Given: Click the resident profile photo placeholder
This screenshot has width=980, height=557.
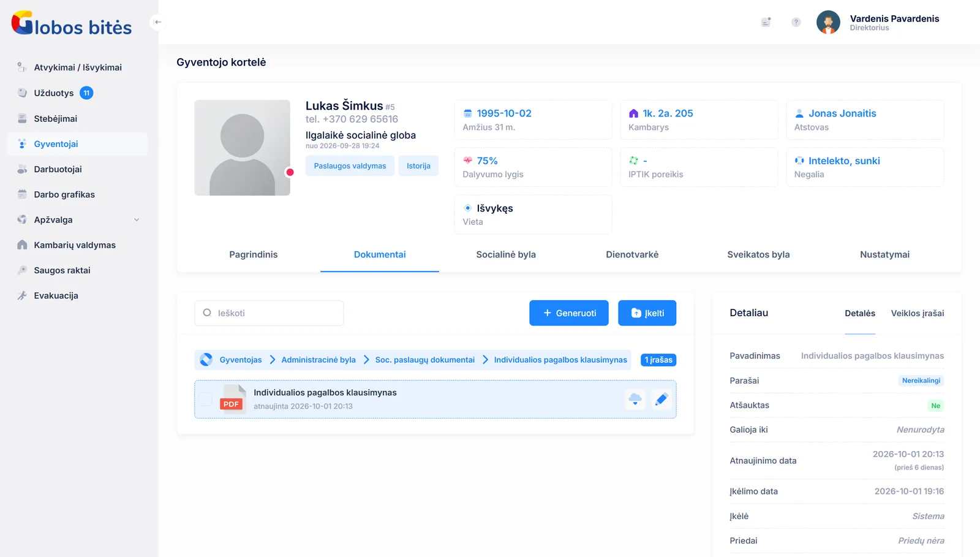Looking at the screenshot, I should 242,148.
